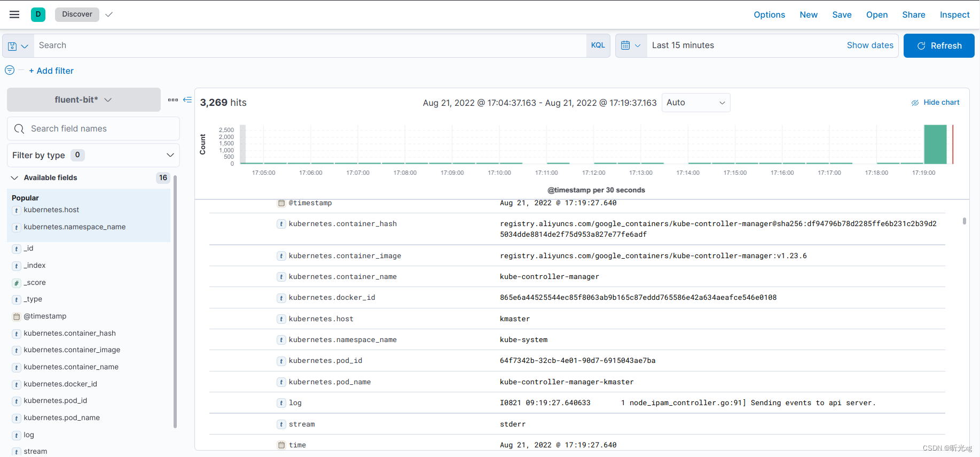Click the filter options circle icon
Image resolution: width=980 pixels, height=457 pixels.
[x=10, y=70]
